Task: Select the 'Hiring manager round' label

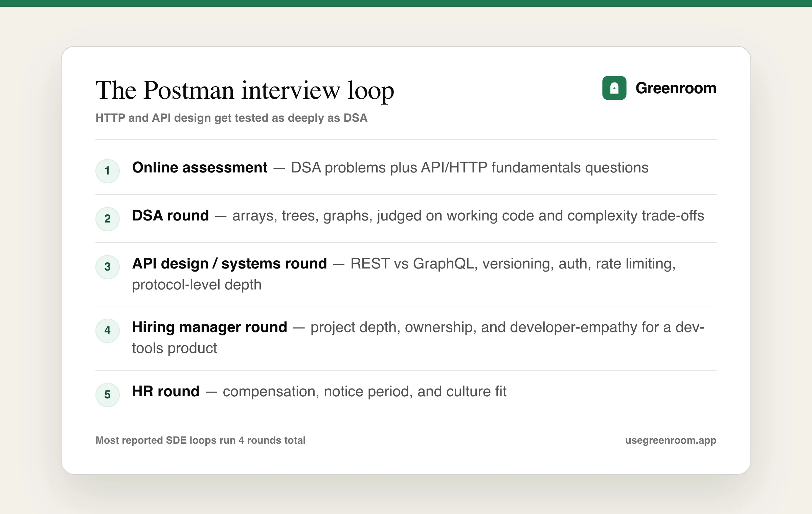Action: coord(209,327)
